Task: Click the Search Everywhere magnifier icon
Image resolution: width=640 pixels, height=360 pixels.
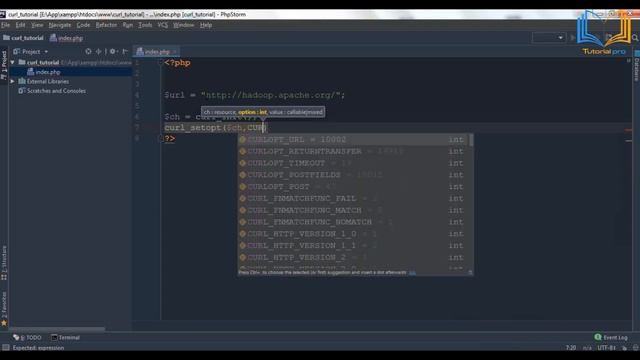Action: point(635,38)
